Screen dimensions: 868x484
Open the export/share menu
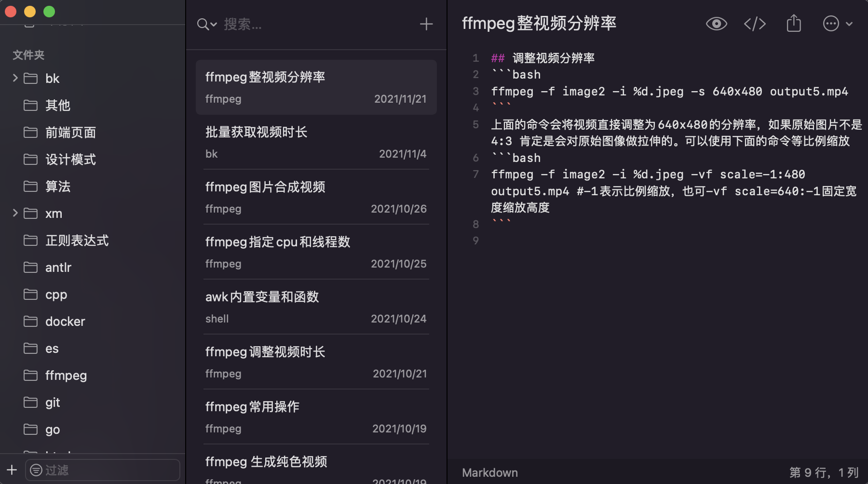[x=793, y=23]
